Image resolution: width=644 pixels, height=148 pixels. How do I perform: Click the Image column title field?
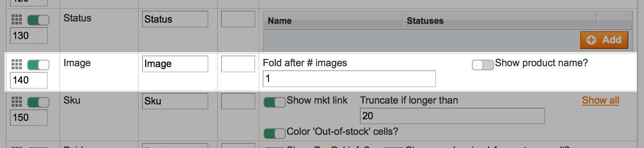[x=175, y=64]
